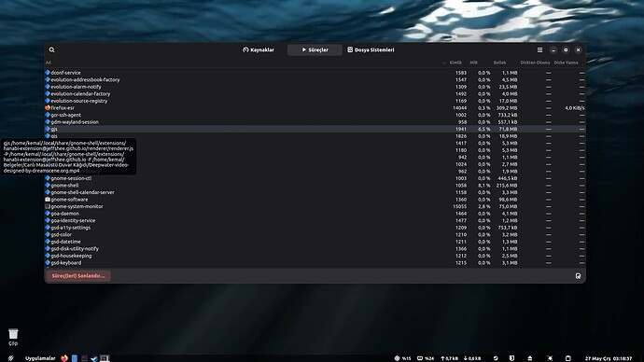This screenshot has height=362, width=644.
Task: Open the Dosya Sistemleri tab
Action: [371, 49]
